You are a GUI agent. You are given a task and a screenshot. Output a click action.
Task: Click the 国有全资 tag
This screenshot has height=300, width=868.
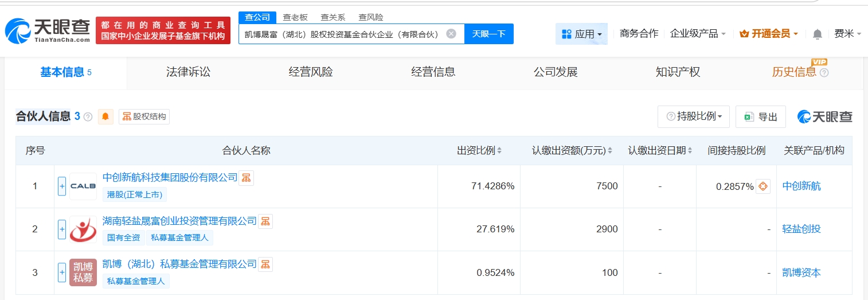(123, 238)
